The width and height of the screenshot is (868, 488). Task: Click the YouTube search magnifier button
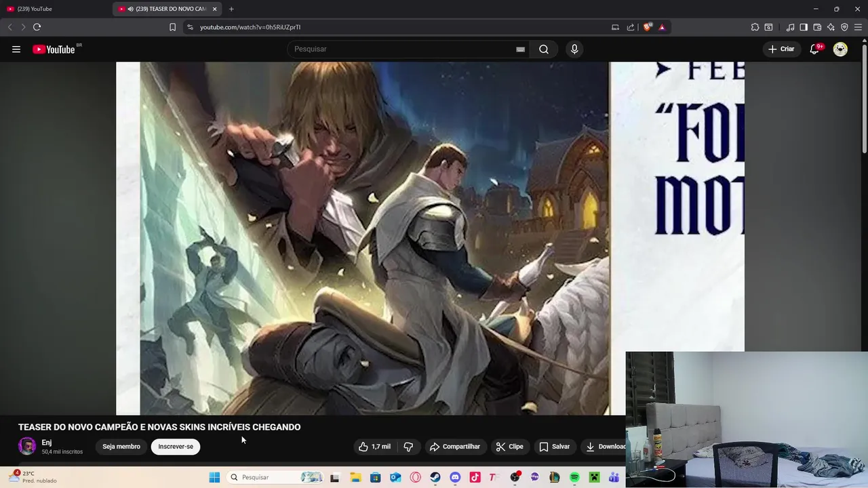click(x=544, y=49)
